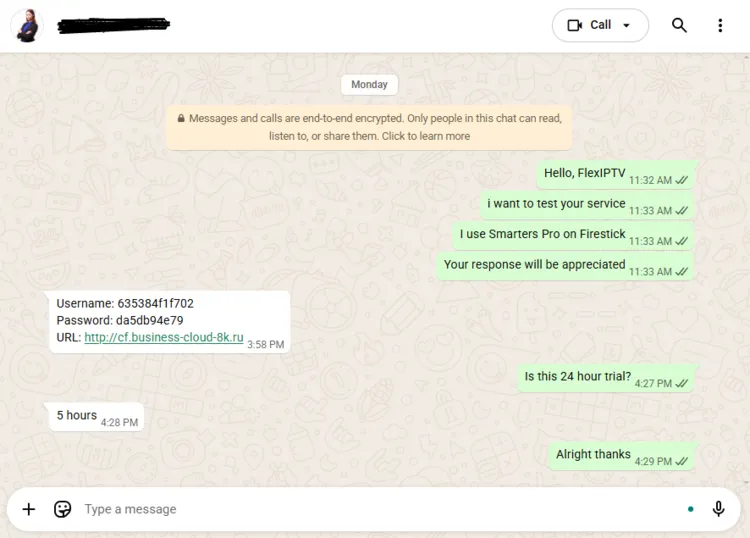The image size is (750, 538).
Task: Click the blacked-out contact name header
Action: pos(113,25)
